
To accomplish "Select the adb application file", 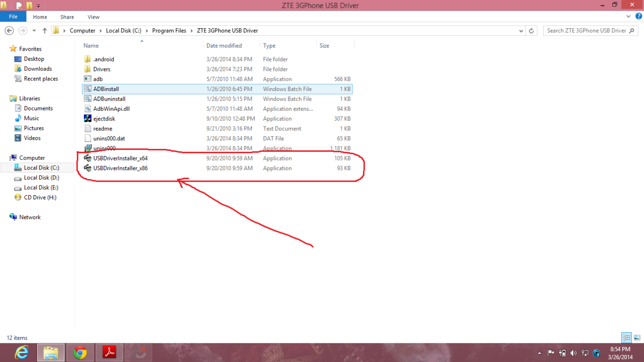I will 98,79.
